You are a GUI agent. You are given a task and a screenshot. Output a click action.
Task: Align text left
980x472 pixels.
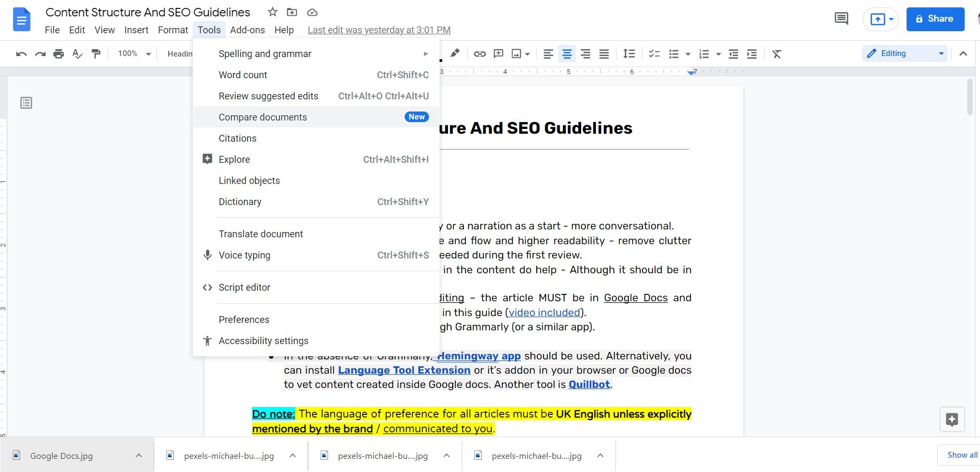[x=548, y=54]
